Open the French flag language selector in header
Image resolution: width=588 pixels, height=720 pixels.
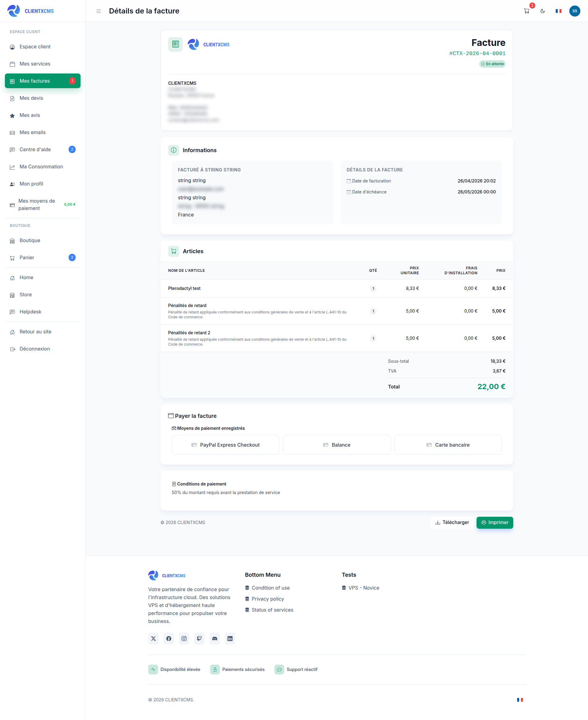coord(559,11)
